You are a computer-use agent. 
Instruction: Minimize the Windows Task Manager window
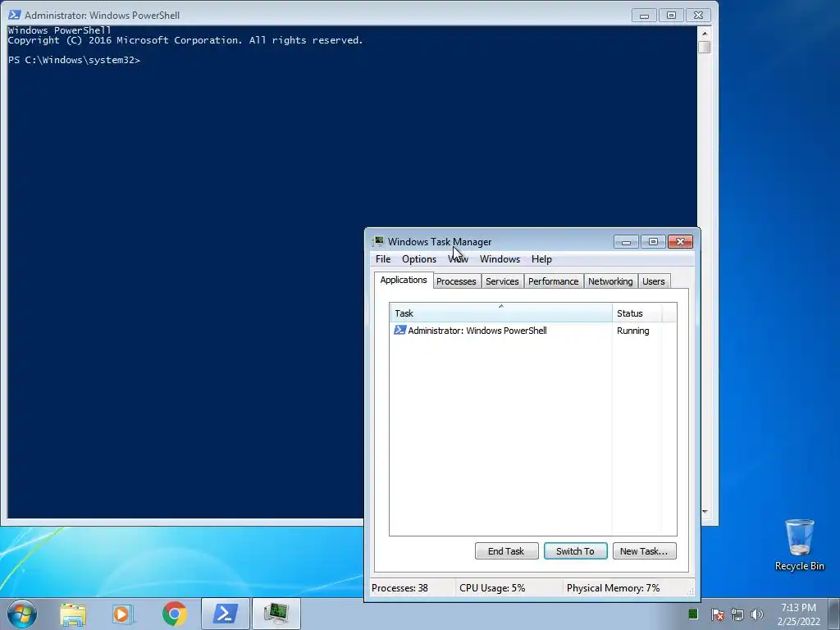[x=626, y=242]
